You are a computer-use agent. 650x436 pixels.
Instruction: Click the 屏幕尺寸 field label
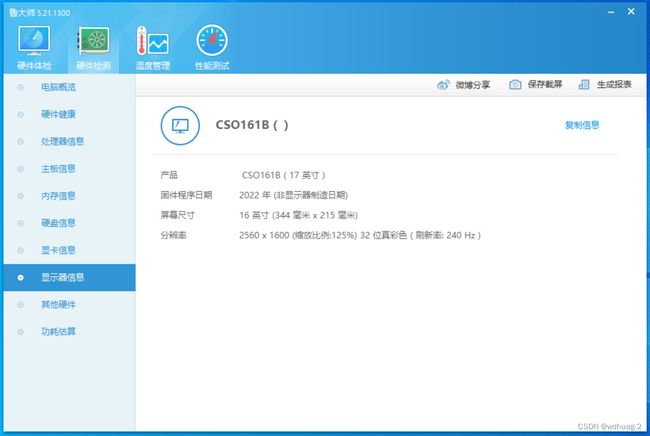(x=177, y=215)
